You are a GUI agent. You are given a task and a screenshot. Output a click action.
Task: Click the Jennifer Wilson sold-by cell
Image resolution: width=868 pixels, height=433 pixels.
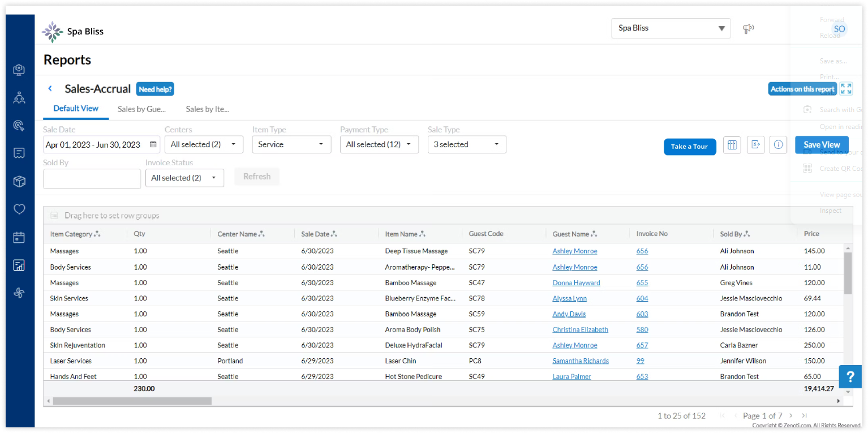pos(744,361)
